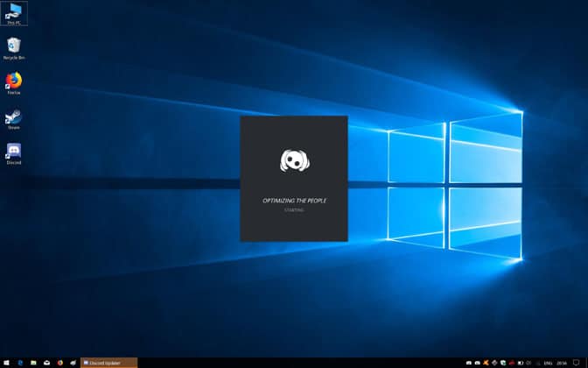Switch to the Discord Updater taskbar button
Screen dimensions: 588x368
(x=109, y=363)
